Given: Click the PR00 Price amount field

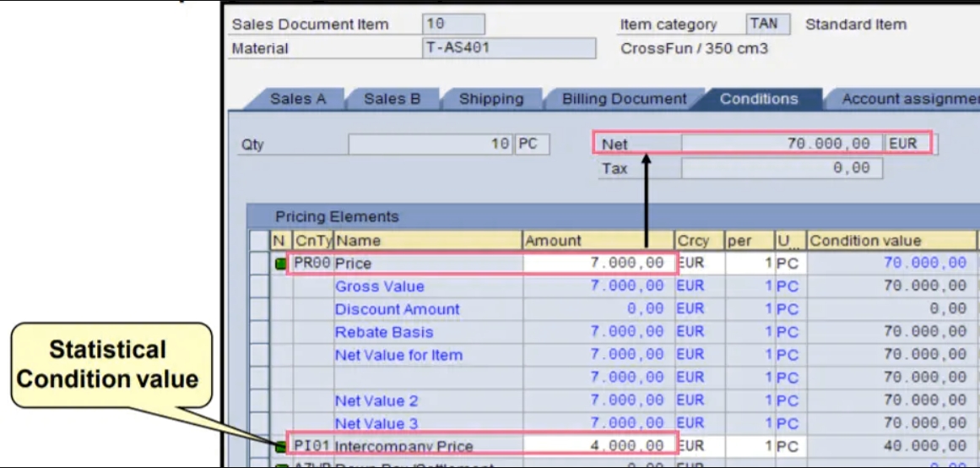Looking at the screenshot, I should click(x=598, y=264).
